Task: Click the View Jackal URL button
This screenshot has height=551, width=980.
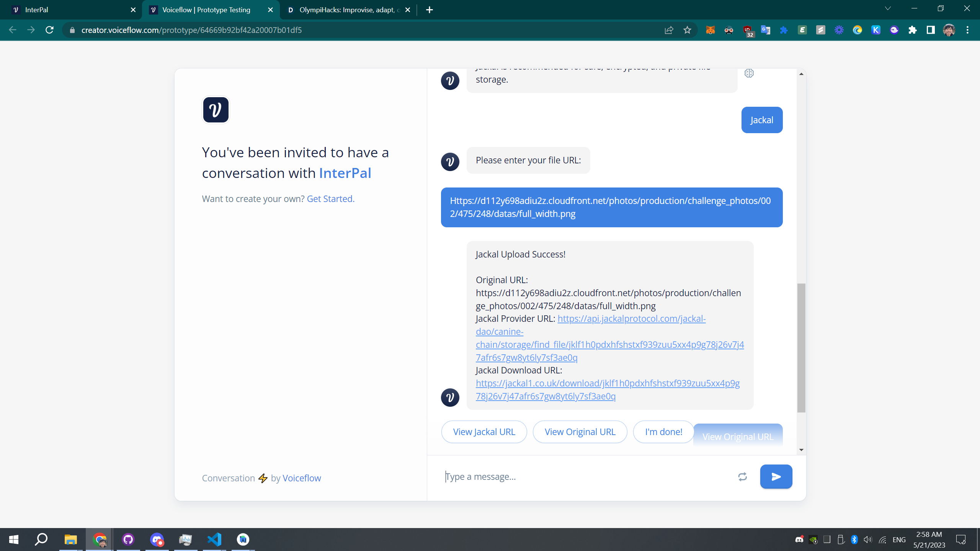Action: [x=484, y=432]
